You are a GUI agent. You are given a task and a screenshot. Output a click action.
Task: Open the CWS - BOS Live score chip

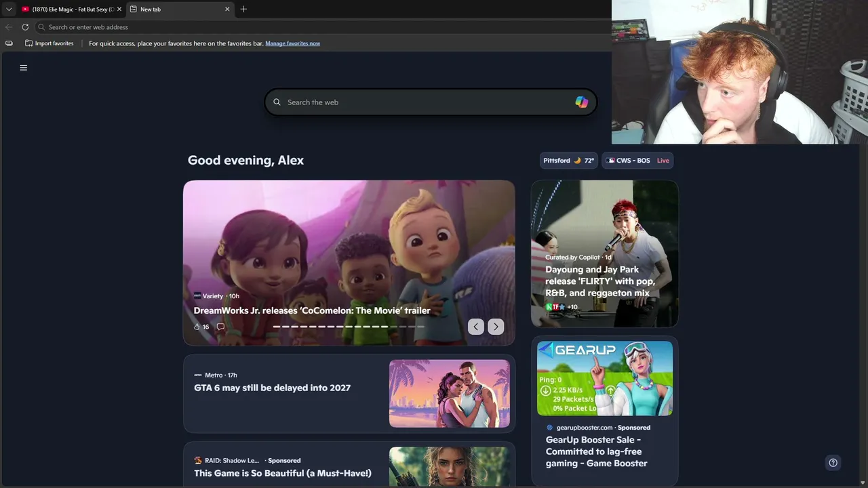[637, 161]
